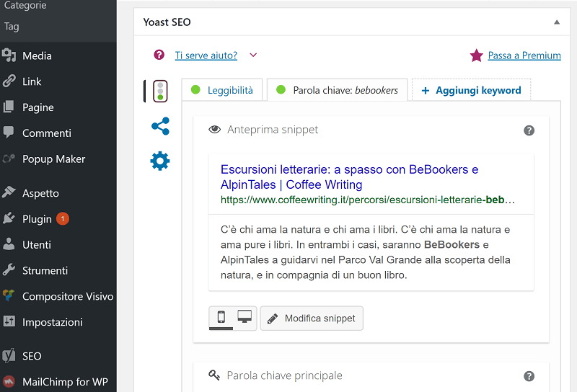
Task: Click the Compositore Visivo cube icon
Action: pos(9,295)
